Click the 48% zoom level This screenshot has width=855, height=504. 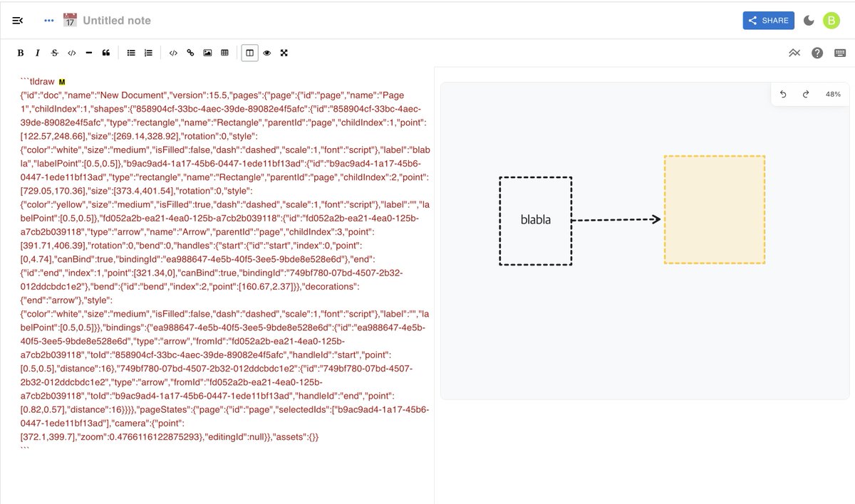[833, 94]
